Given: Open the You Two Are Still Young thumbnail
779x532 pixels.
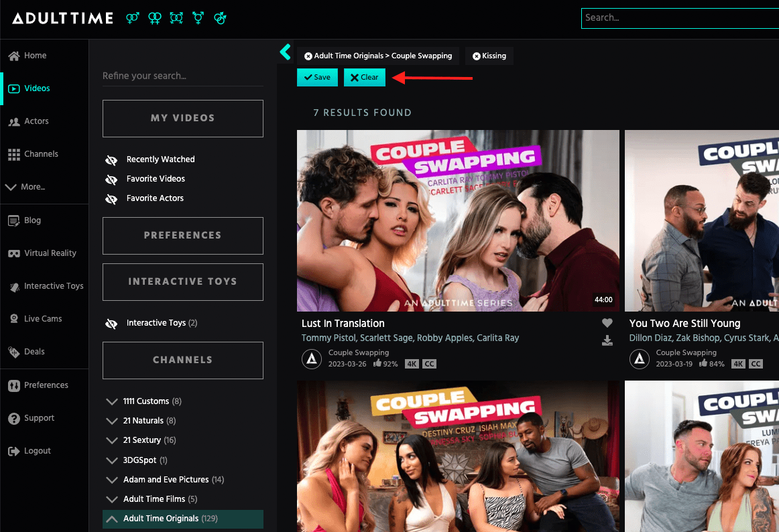Looking at the screenshot, I should click(701, 221).
